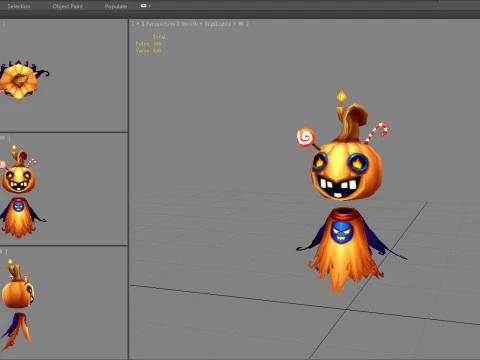This screenshot has width=480, height=360.
Task: Toggle the ribbon display mode icon
Action: (143, 6)
